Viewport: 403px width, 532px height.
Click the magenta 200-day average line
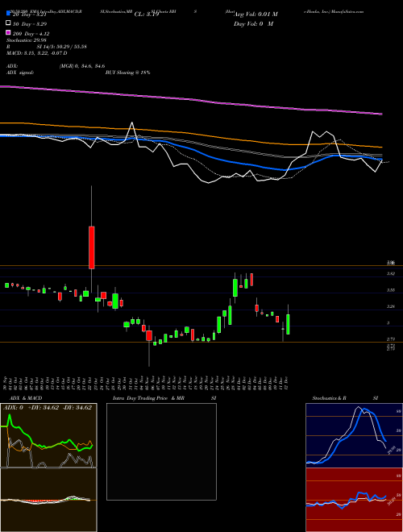[x=191, y=99]
